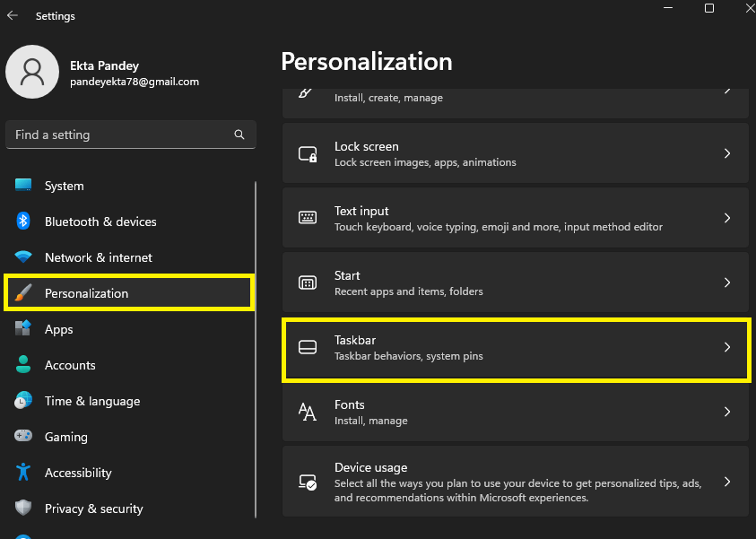
Task: Click the user profile avatar icon
Action: [32, 72]
